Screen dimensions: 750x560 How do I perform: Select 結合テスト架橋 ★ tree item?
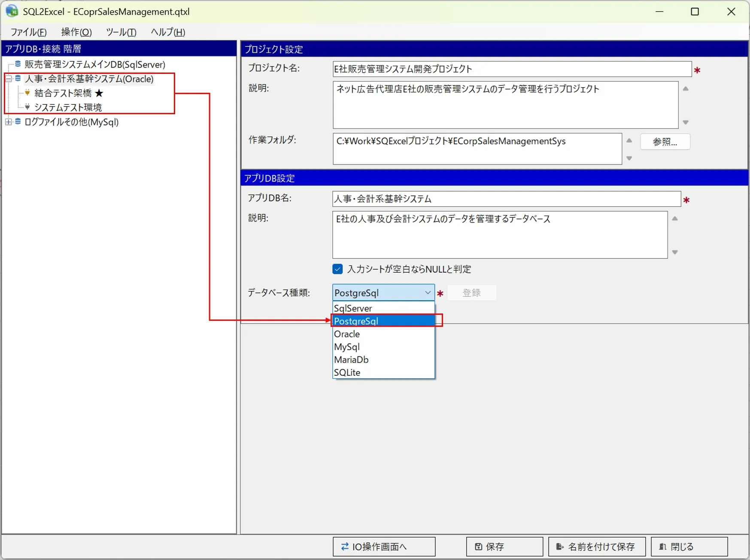(x=69, y=93)
